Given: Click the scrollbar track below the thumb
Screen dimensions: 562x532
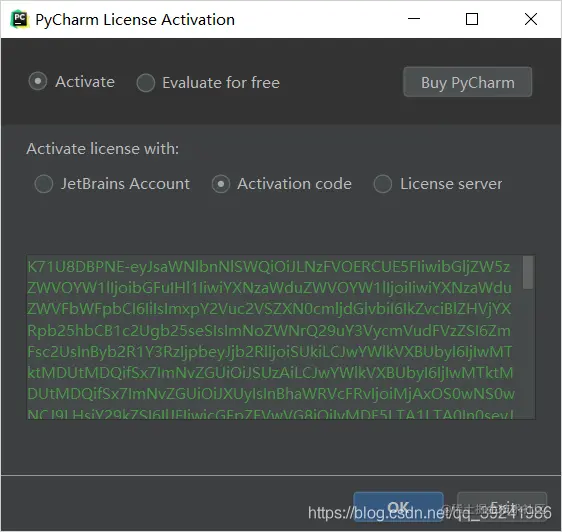Looking at the screenshot, I should [x=528, y=354].
